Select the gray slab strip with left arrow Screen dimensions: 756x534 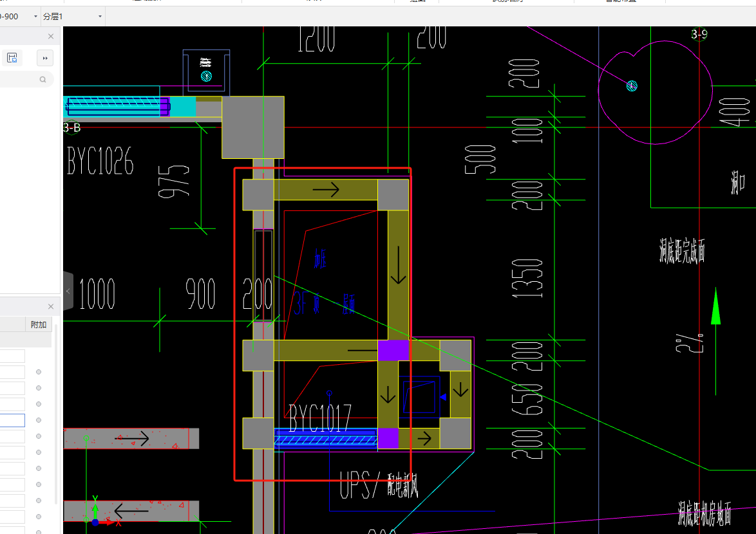pos(131,510)
